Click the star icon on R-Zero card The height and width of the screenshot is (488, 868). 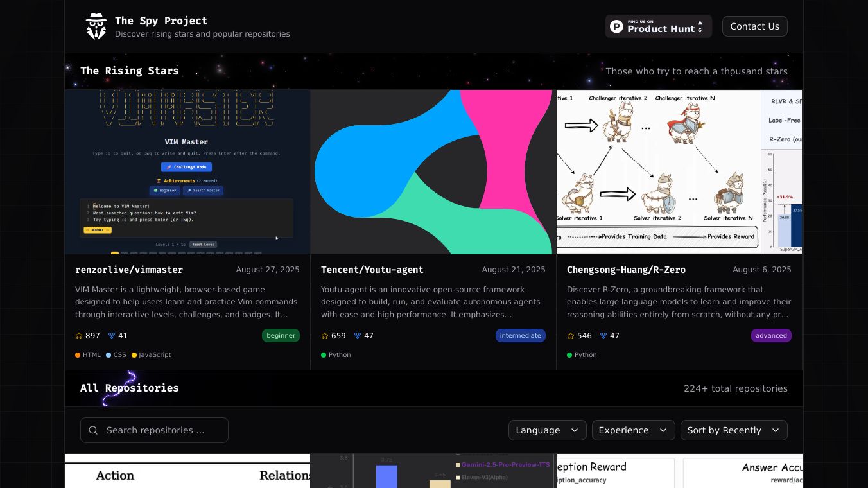tap(571, 336)
